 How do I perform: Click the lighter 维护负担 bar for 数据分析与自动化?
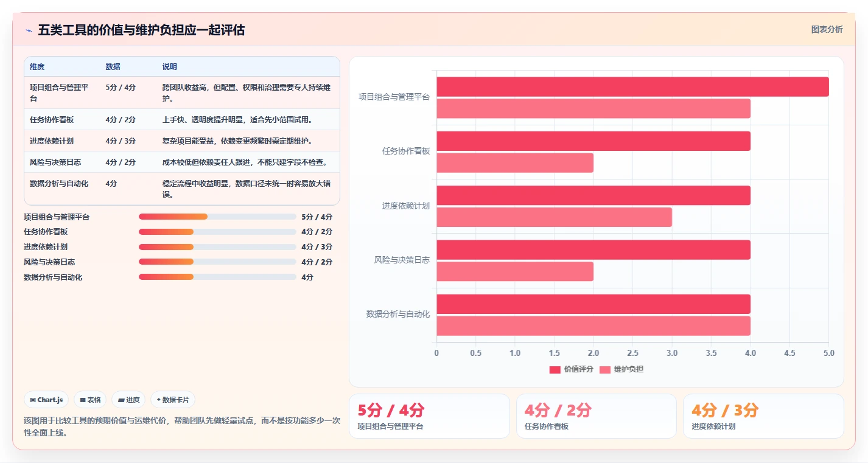(593, 325)
